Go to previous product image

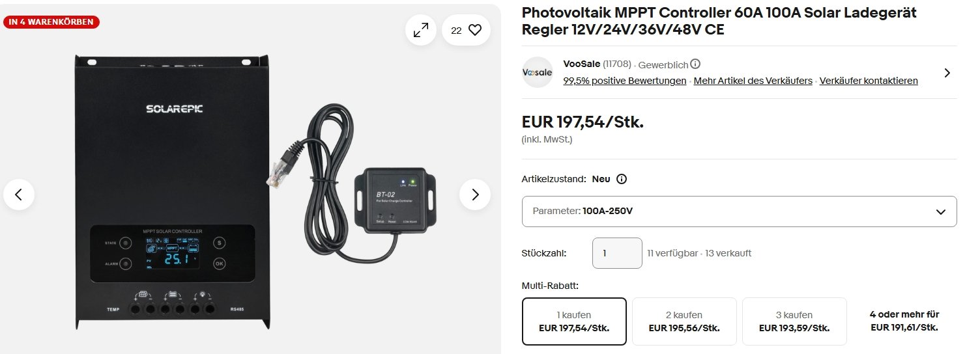(19, 194)
